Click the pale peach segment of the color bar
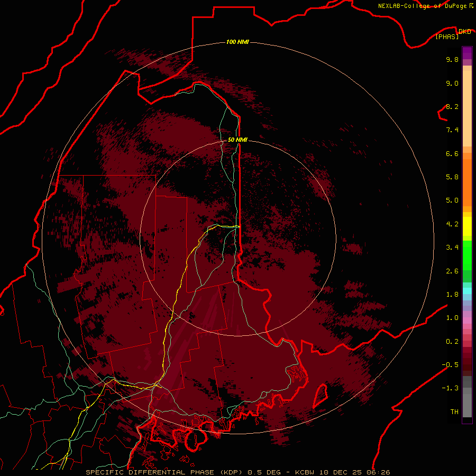 (x=467, y=108)
